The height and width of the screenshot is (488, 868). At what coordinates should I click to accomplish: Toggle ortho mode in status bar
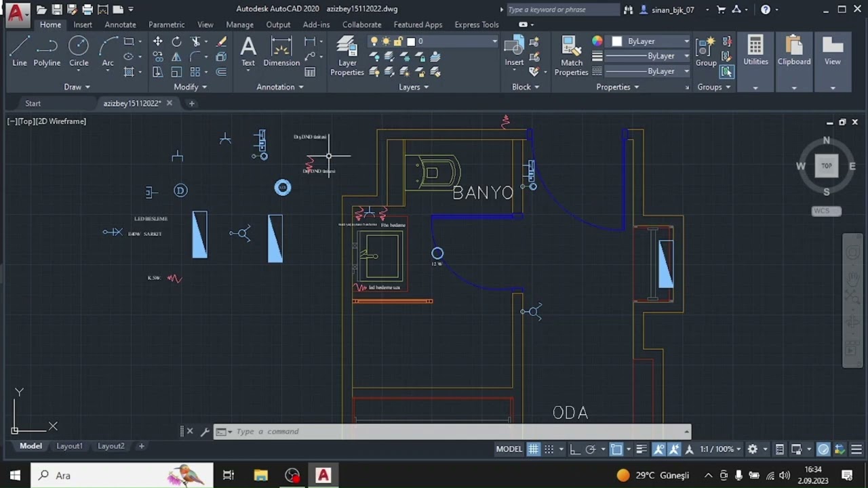(x=575, y=449)
